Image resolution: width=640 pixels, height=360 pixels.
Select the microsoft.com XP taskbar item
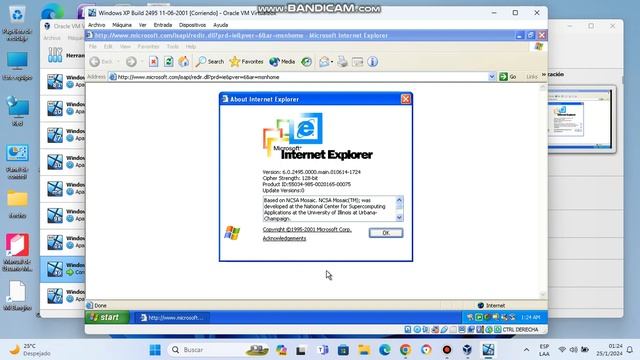172,318
